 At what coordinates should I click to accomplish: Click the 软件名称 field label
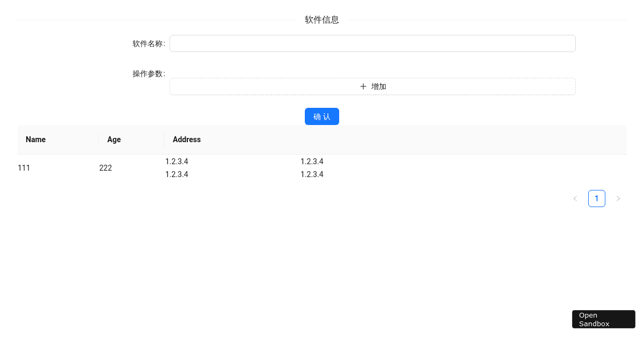(148, 43)
